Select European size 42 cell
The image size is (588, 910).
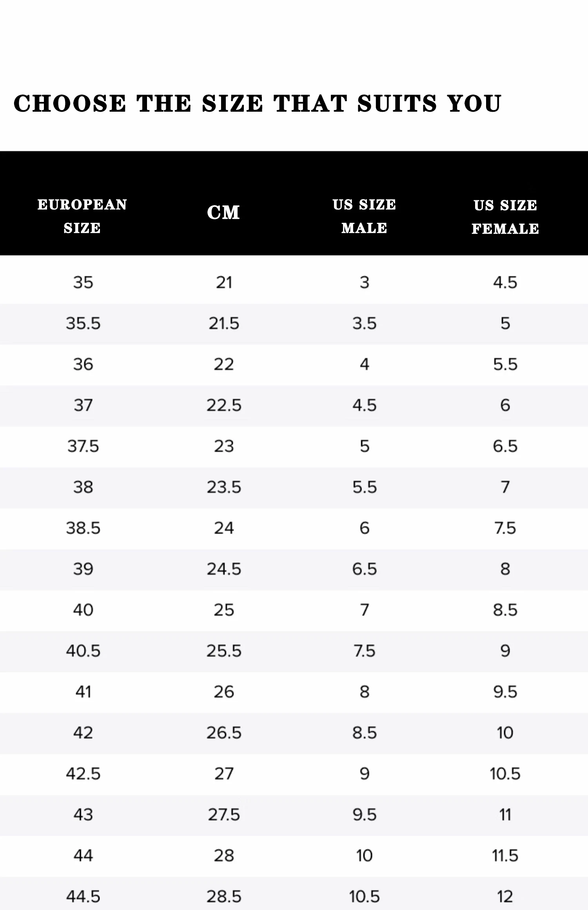[83, 732]
